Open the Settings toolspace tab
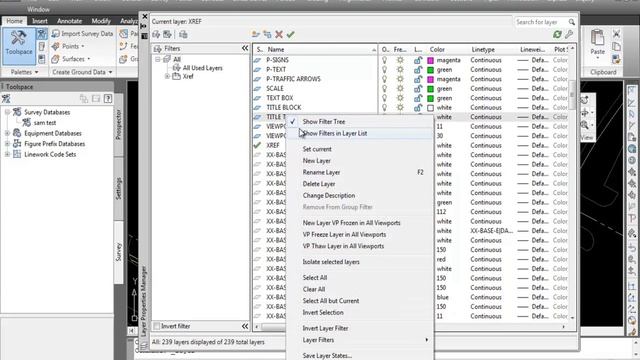The image size is (640, 360). pos(118,188)
